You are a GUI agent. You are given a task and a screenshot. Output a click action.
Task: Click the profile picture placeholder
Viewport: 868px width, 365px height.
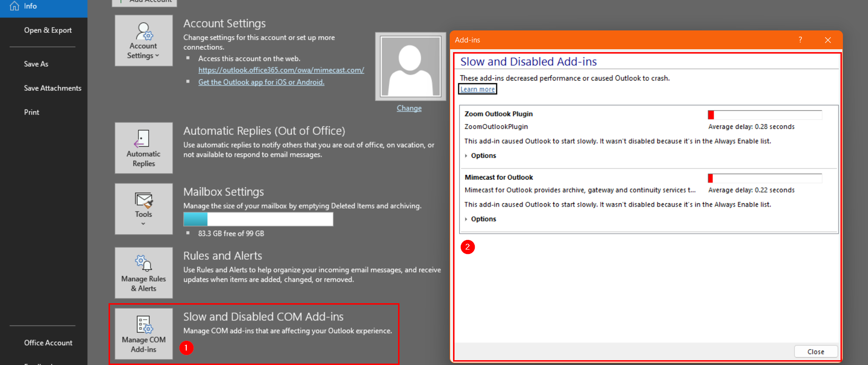tap(410, 67)
